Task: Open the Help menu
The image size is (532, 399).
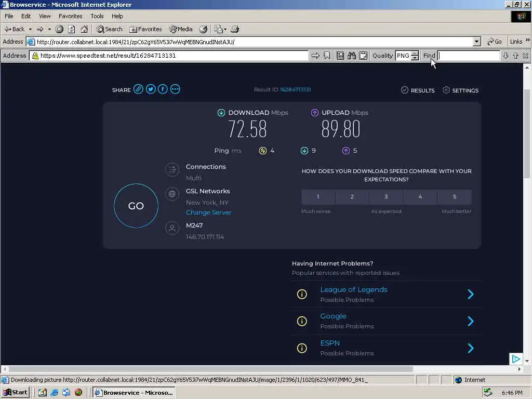Action: coord(117,16)
